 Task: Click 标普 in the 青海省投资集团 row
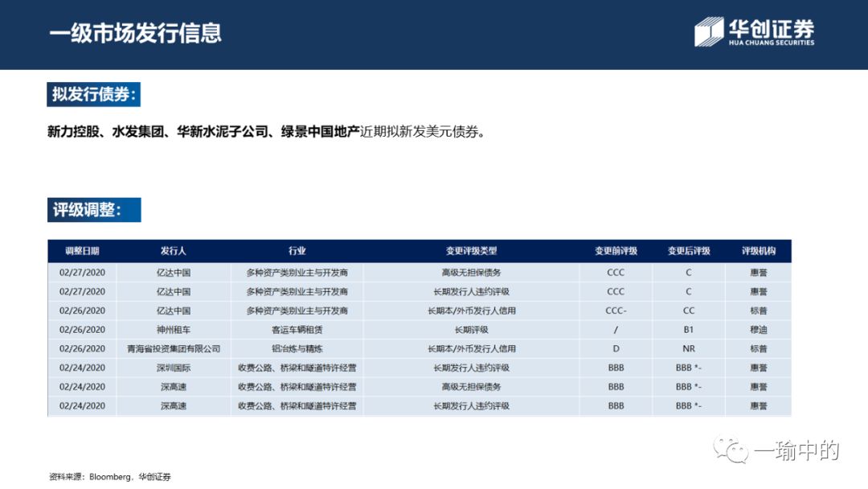[x=759, y=349]
